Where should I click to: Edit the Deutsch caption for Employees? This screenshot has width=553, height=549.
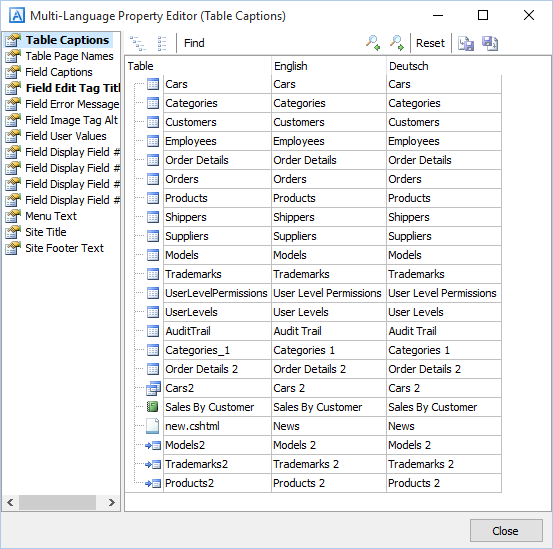click(444, 141)
